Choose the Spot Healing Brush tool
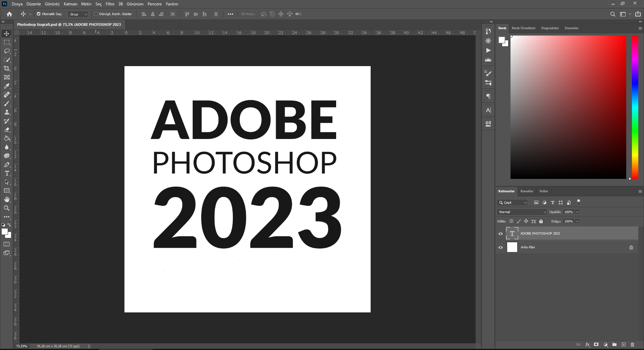 7,95
